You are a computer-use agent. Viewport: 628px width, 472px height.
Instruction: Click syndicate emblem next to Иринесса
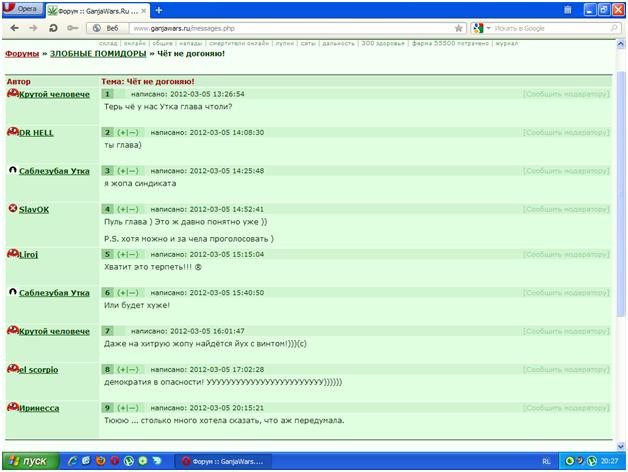[13, 407]
